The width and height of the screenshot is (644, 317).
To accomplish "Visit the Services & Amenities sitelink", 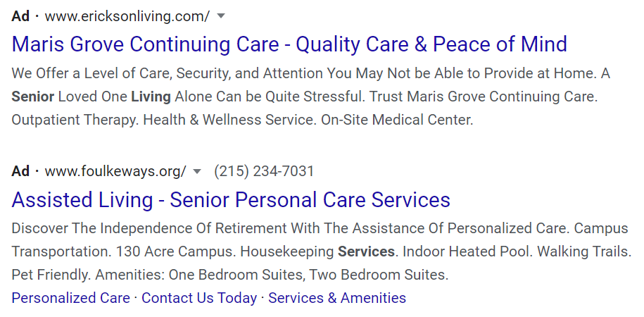I will point(337,298).
